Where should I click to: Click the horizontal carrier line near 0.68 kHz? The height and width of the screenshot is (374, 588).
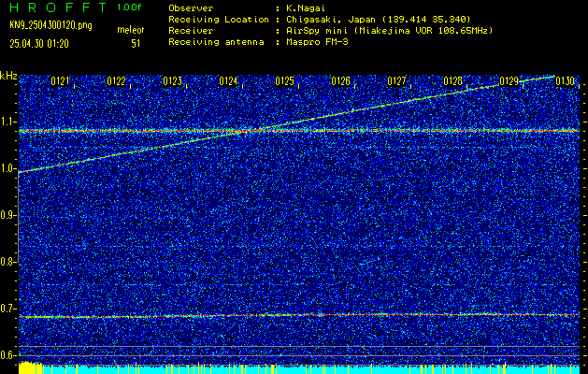click(x=299, y=315)
